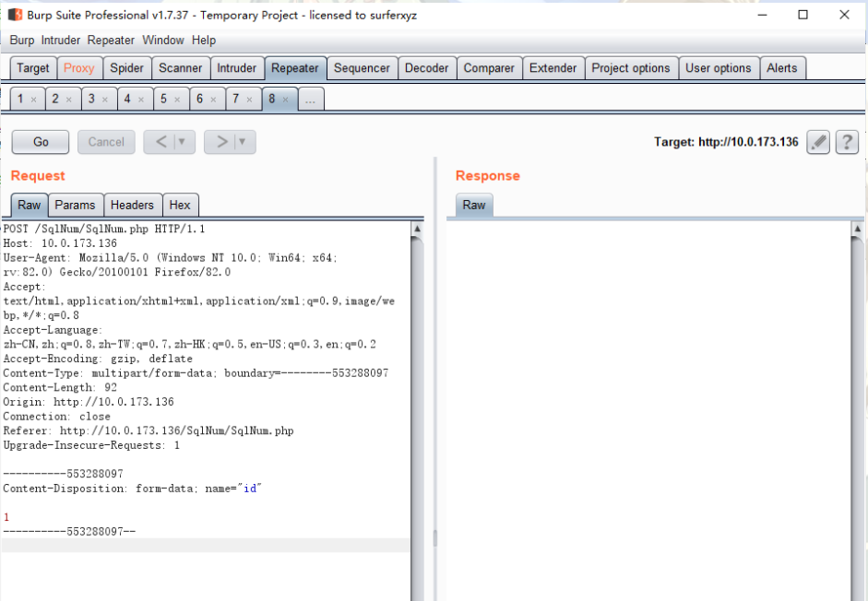
Task: Switch to the Proxy tab
Action: (79, 68)
